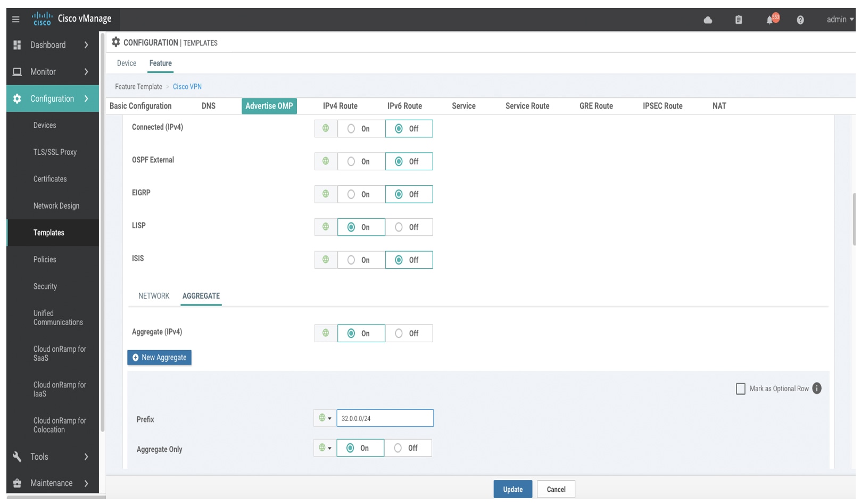Screen dimensions: 861x504
Task: Open the clipboard tasks icon
Action: pyautogui.click(x=739, y=20)
